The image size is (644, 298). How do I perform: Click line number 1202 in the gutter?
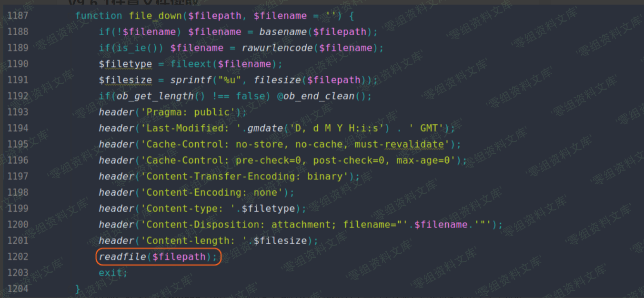[18, 257]
